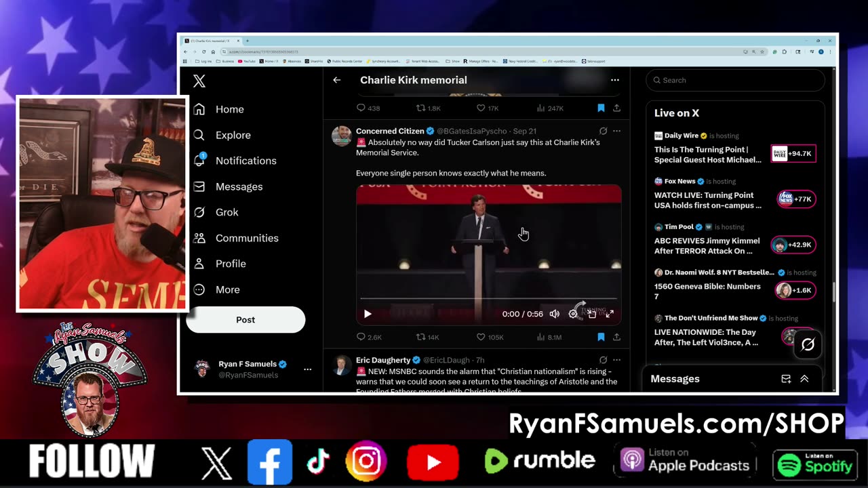Open Ryan F Samuels account avatar

[x=202, y=369]
